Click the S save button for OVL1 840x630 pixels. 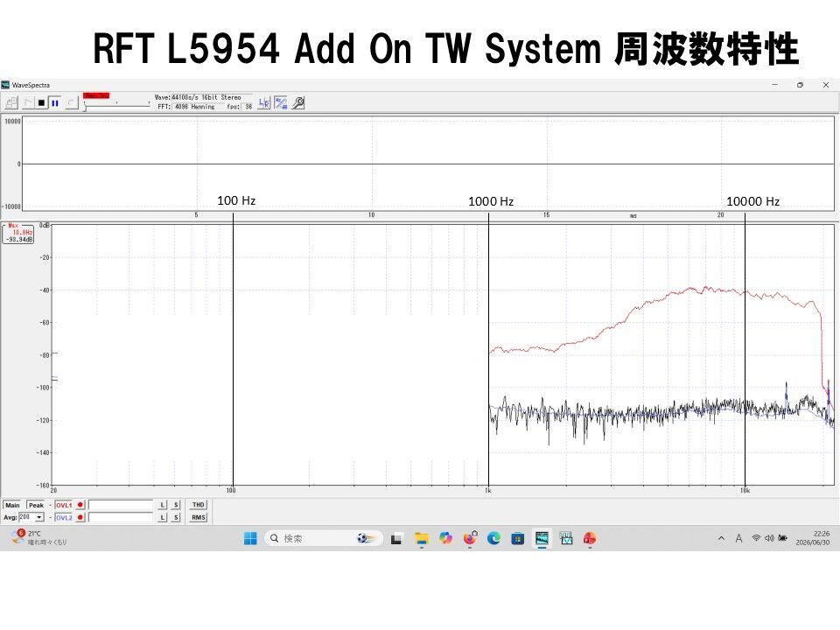click(176, 505)
